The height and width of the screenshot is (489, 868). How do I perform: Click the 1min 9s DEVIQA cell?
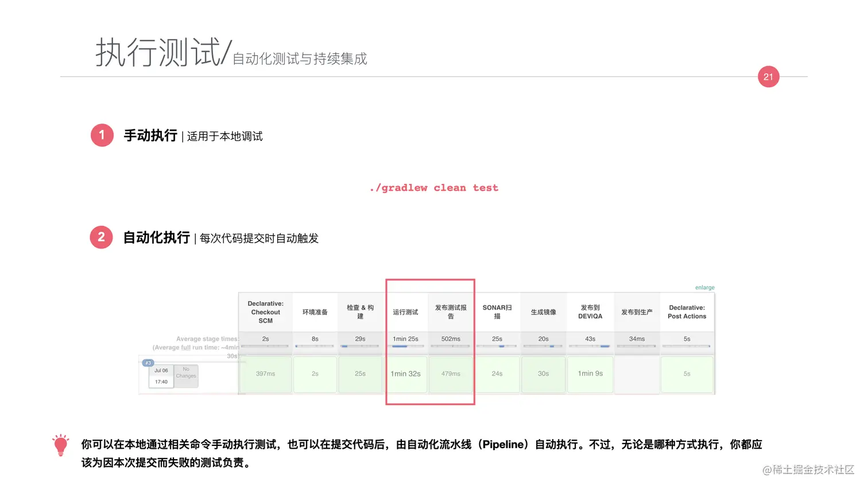point(590,374)
